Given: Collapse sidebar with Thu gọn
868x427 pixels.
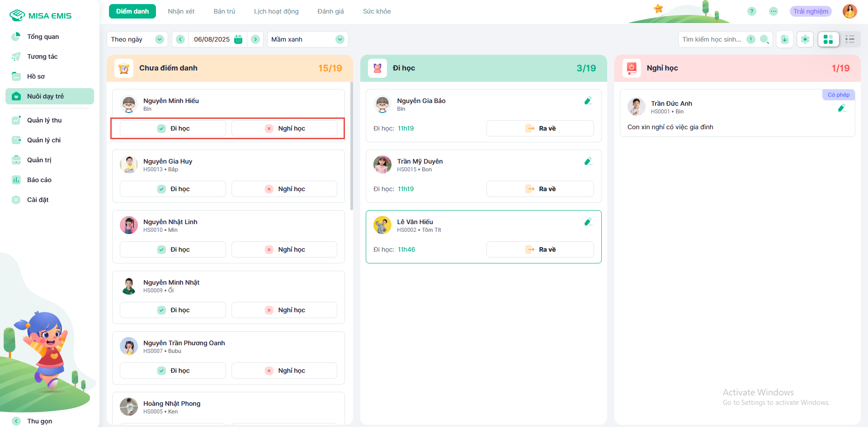Looking at the screenshot, I should 32,421.
